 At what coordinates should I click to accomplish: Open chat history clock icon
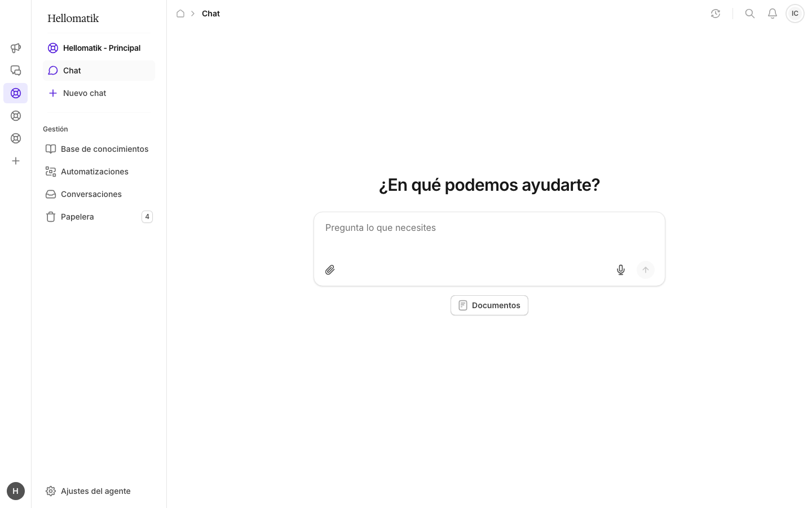[x=716, y=14]
